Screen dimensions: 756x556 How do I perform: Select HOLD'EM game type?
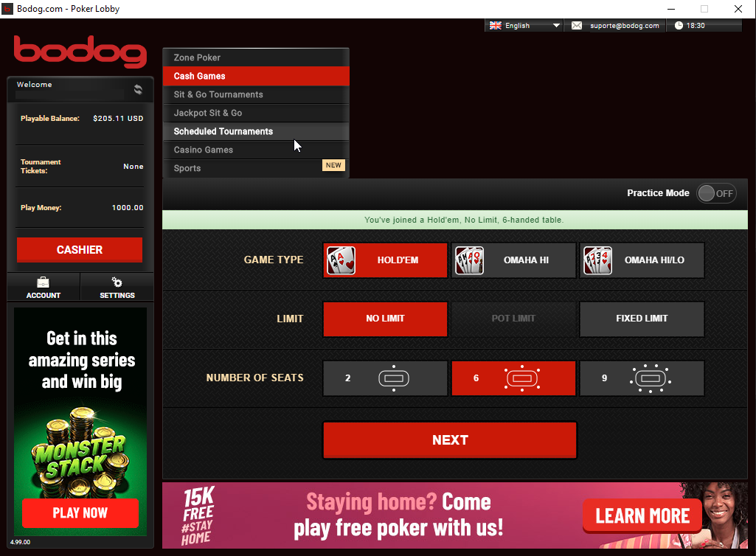pyautogui.click(x=385, y=260)
